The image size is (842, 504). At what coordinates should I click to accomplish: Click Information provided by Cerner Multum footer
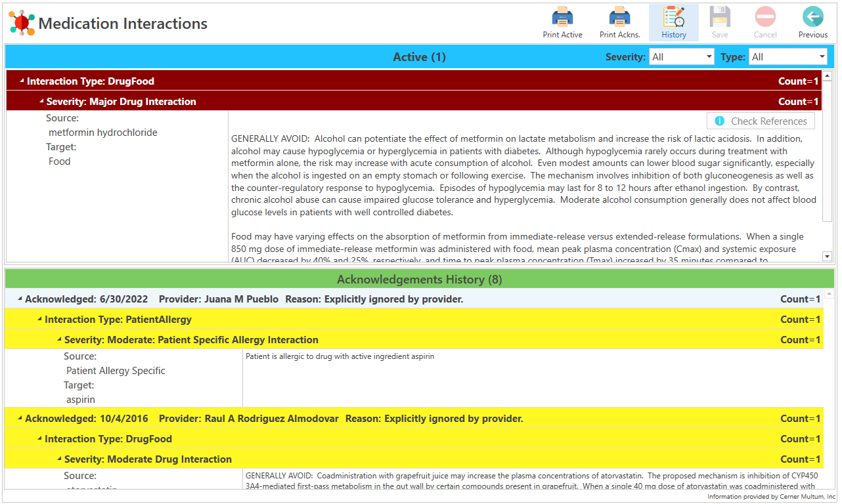[771, 497]
